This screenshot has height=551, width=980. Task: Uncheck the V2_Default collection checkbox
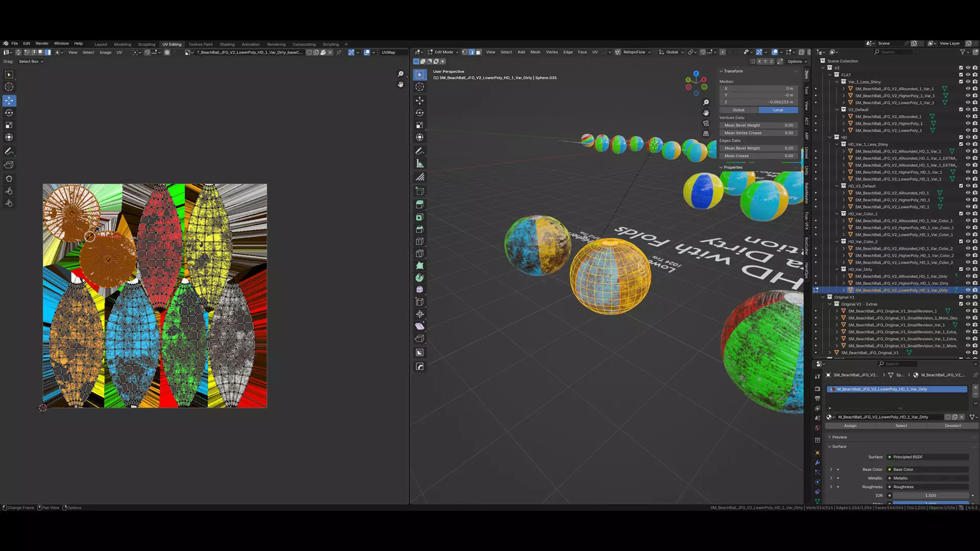[x=961, y=110]
